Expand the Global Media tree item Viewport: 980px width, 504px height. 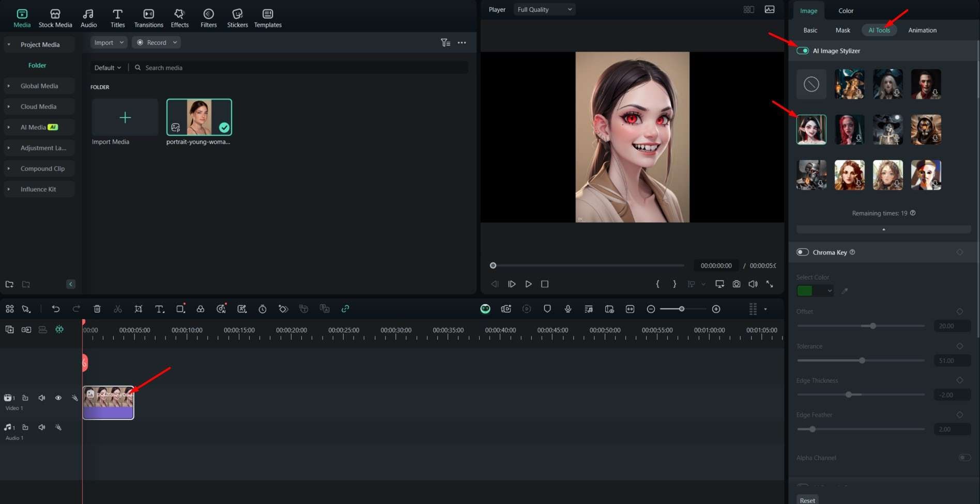(x=9, y=86)
